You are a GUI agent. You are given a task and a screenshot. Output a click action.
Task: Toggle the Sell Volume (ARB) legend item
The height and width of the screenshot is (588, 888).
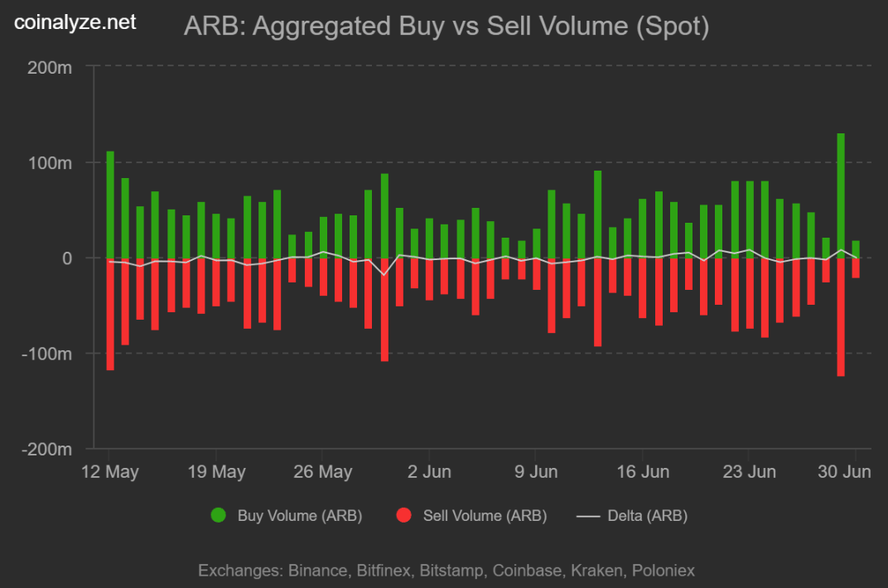click(471, 516)
